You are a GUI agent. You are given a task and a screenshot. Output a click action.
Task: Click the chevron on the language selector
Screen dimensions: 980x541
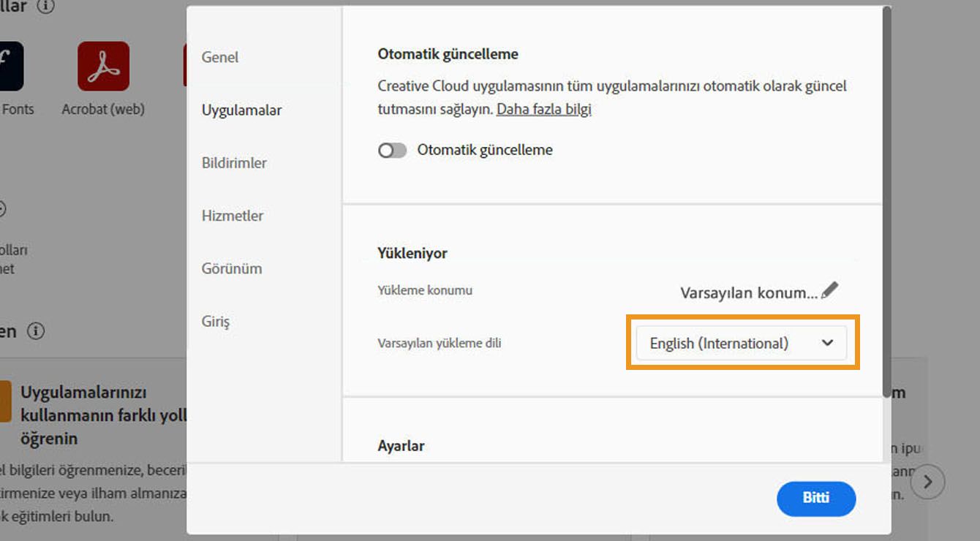pyautogui.click(x=827, y=342)
